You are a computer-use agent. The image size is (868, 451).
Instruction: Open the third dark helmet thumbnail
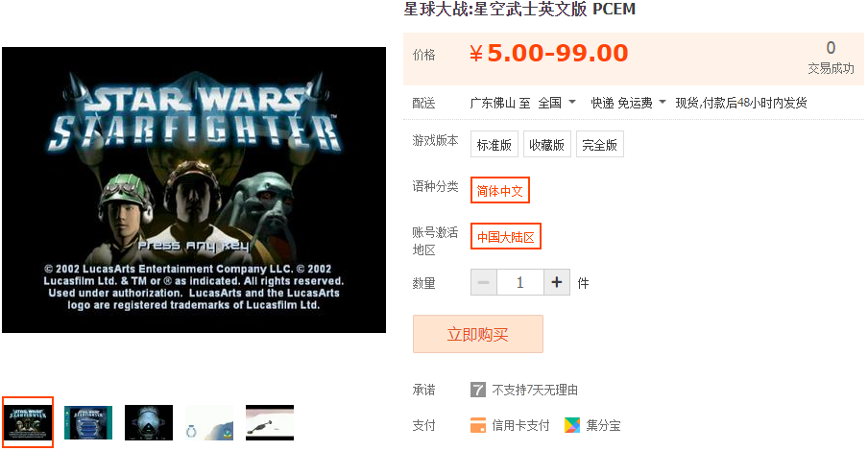coord(149,422)
